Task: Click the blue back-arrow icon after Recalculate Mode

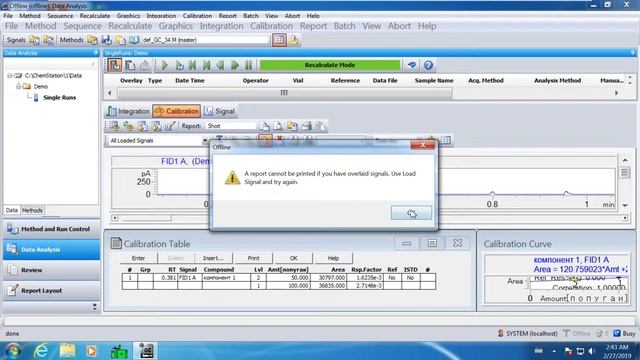Action: tap(412, 65)
